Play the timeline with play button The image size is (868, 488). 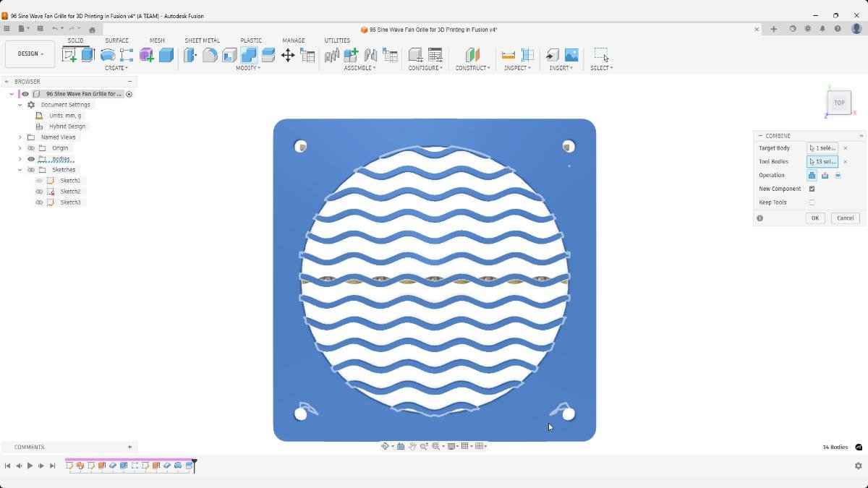click(x=30, y=466)
